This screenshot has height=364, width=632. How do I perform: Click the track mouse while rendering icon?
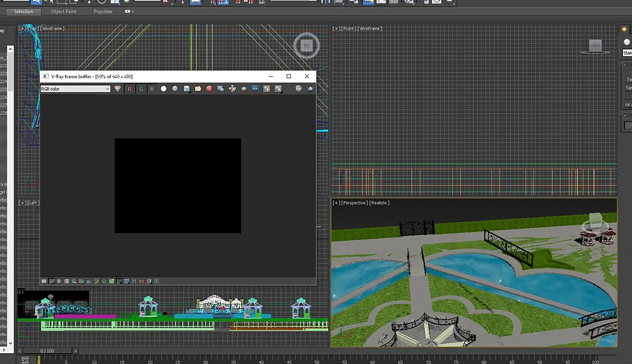pos(232,88)
